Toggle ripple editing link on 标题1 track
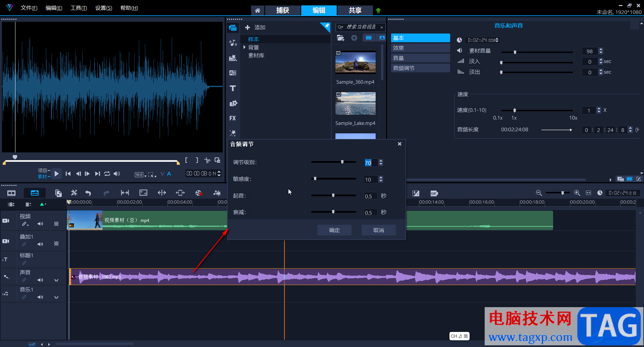Screen dimensions: 644x347 (x=24, y=263)
